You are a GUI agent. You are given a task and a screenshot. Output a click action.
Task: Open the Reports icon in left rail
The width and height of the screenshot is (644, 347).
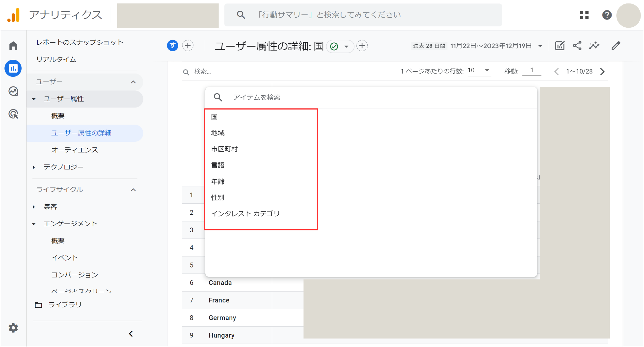point(13,68)
